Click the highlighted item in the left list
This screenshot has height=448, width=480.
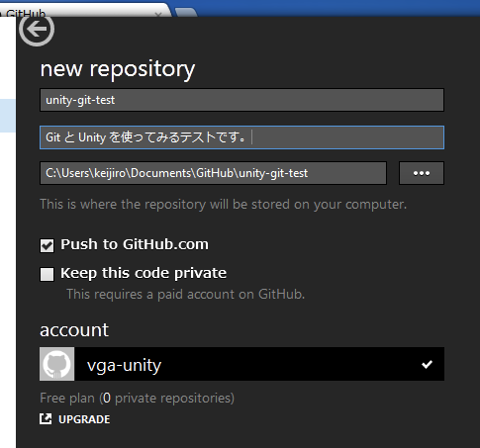[x=8, y=116]
